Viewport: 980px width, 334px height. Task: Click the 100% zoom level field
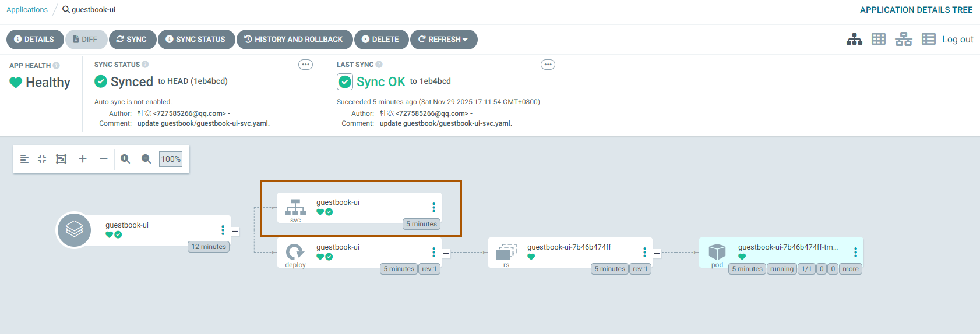[171, 159]
